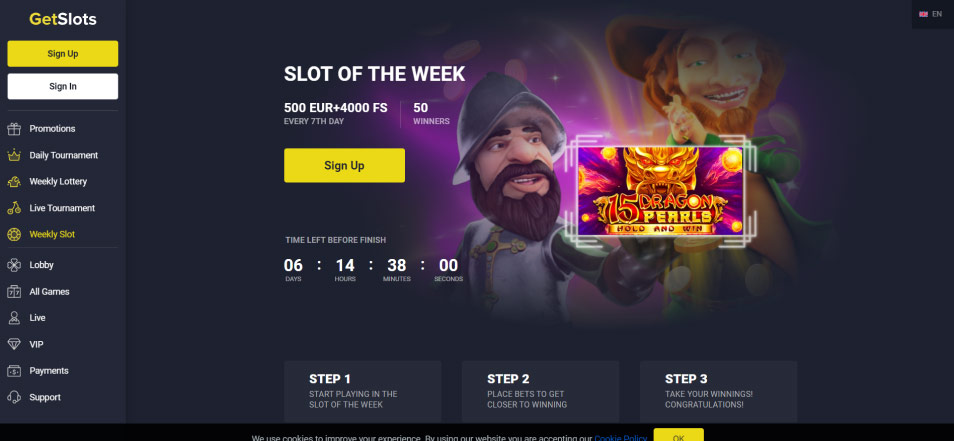Click the Lobby clover icon
Viewport: 954px width, 441px height.
point(14,265)
